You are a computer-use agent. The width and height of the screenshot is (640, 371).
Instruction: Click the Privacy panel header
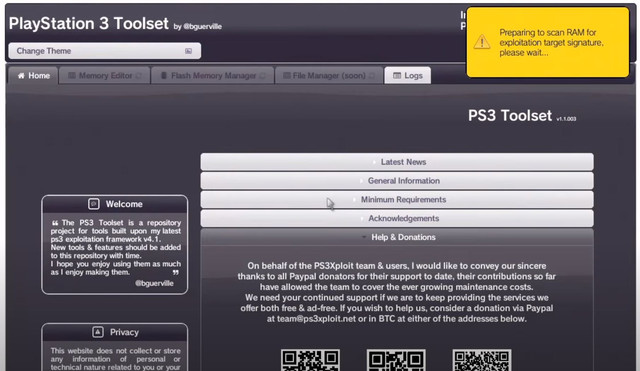pyautogui.click(x=115, y=332)
